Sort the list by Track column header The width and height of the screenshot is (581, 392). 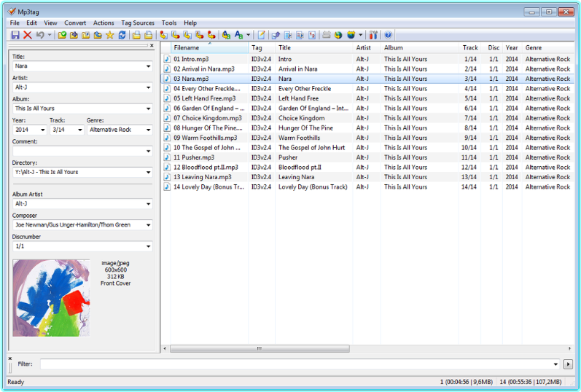[x=470, y=48]
